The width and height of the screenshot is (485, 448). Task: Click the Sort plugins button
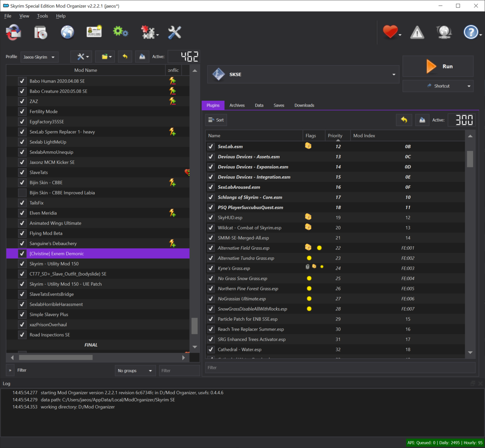(216, 120)
